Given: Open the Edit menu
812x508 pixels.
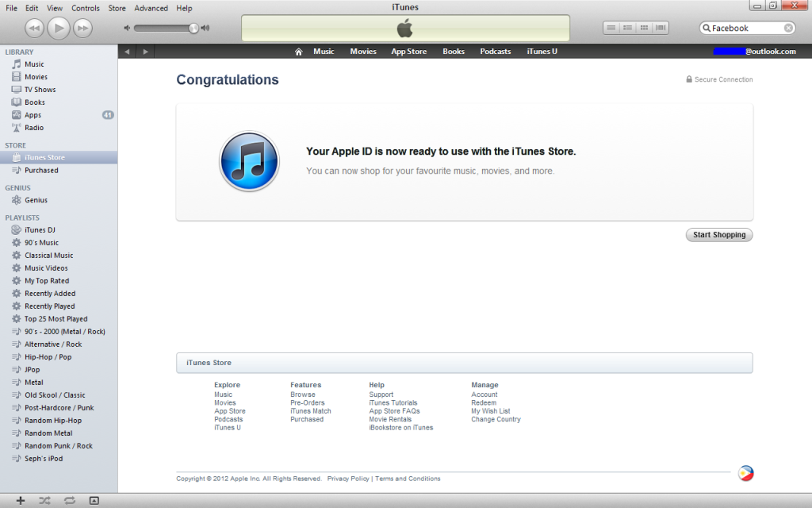Looking at the screenshot, I should pos(32,8).
